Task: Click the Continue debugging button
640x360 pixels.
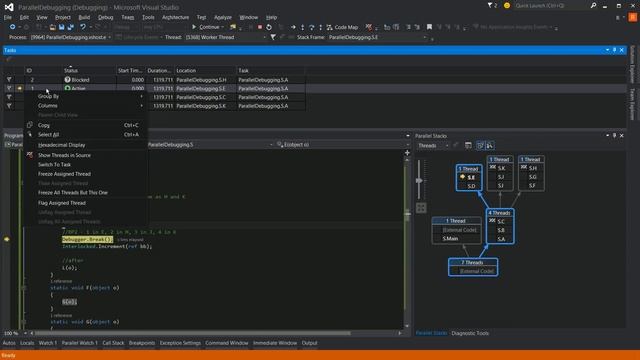Action: pyautogui.click(x=206, y=27)
